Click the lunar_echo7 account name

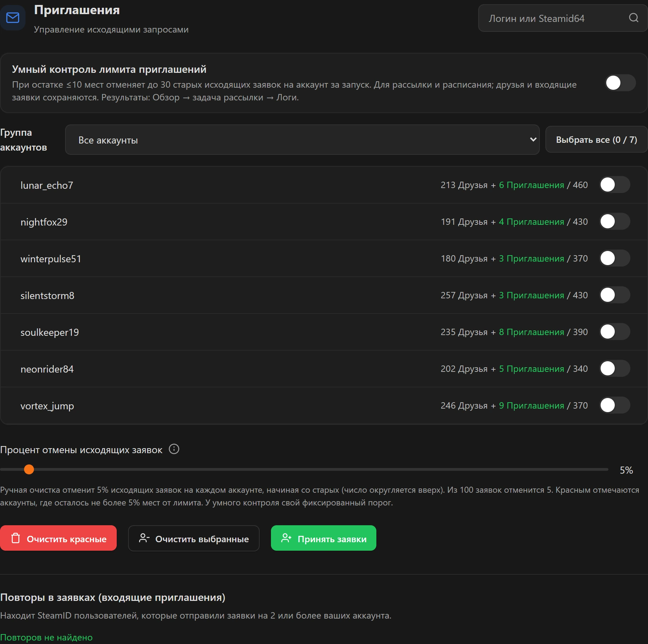(x=47, y=185)
